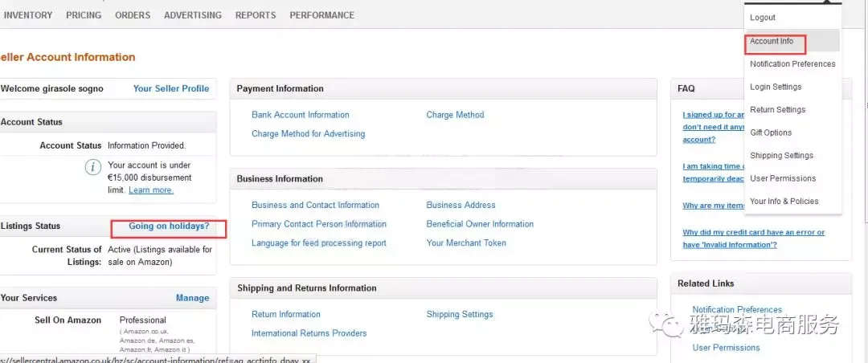This screenshot has height=363, width=868.
Task: Choose Gift Options in dropdown
Action: pyautogui.click(x=771, y=133)
